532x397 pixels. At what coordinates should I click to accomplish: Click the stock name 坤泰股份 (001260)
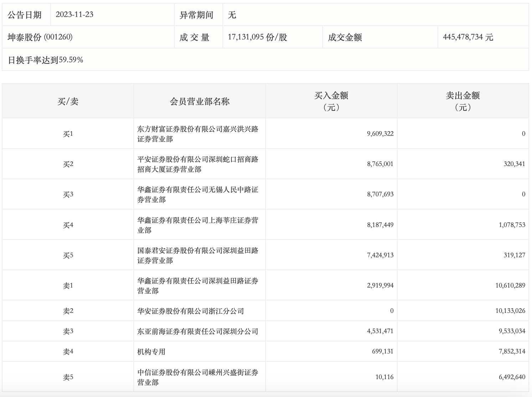[40, 37]
